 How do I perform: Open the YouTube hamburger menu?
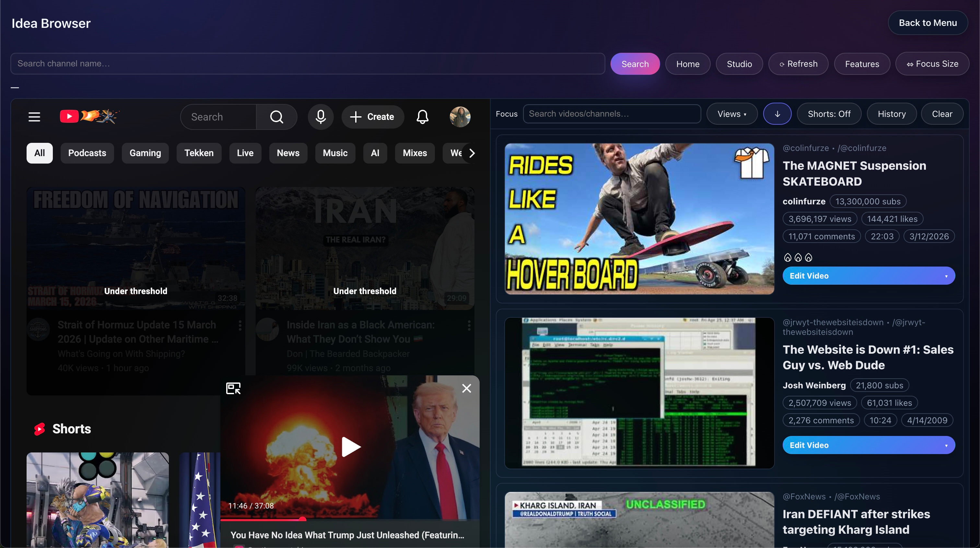[x=34, y=116]
